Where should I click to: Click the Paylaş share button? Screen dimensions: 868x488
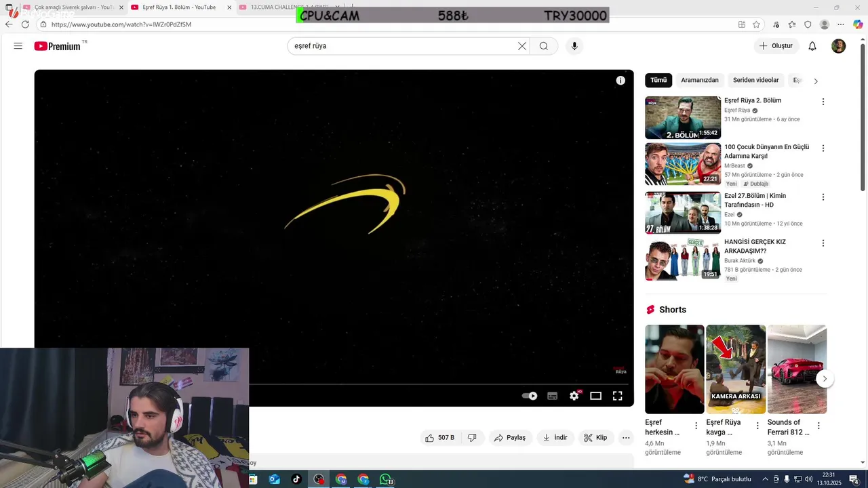click(510, 438)
